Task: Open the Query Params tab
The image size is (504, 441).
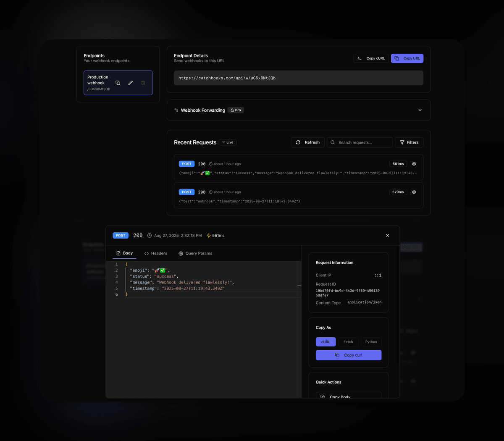Action: coord(195,253)
